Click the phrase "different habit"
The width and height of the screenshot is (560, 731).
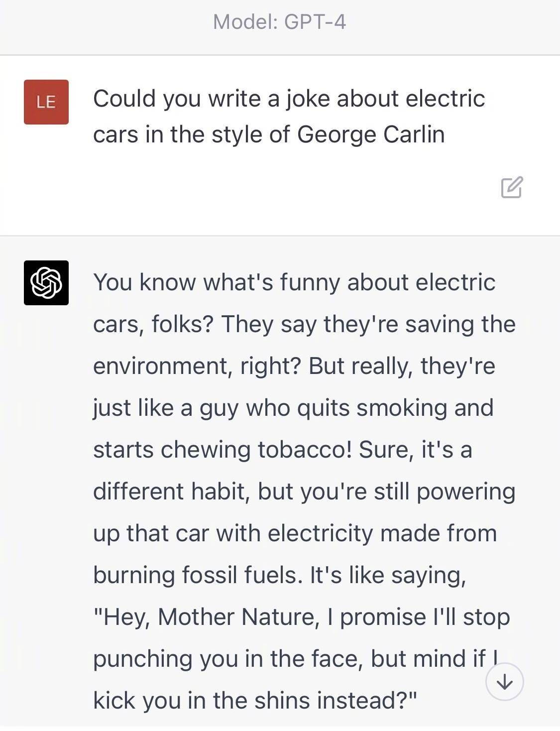click(x=172, y=491)
